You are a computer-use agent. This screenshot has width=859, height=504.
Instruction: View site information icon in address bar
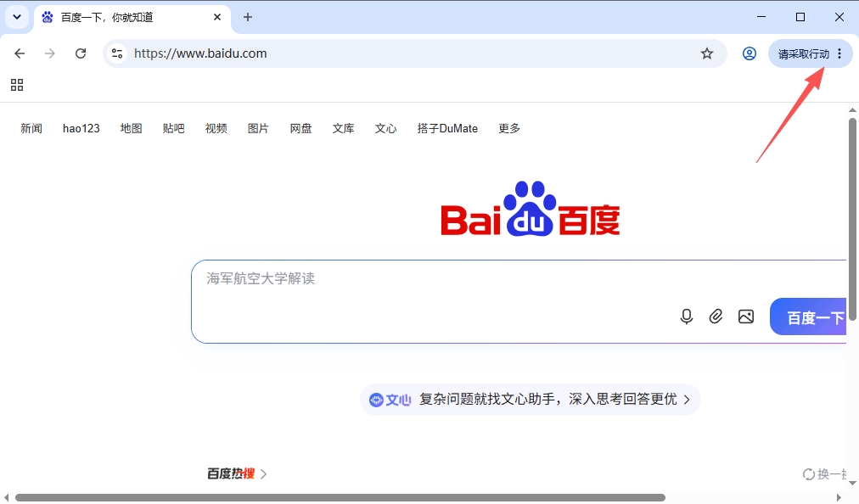pyautogui.click(x=116, y=53)
